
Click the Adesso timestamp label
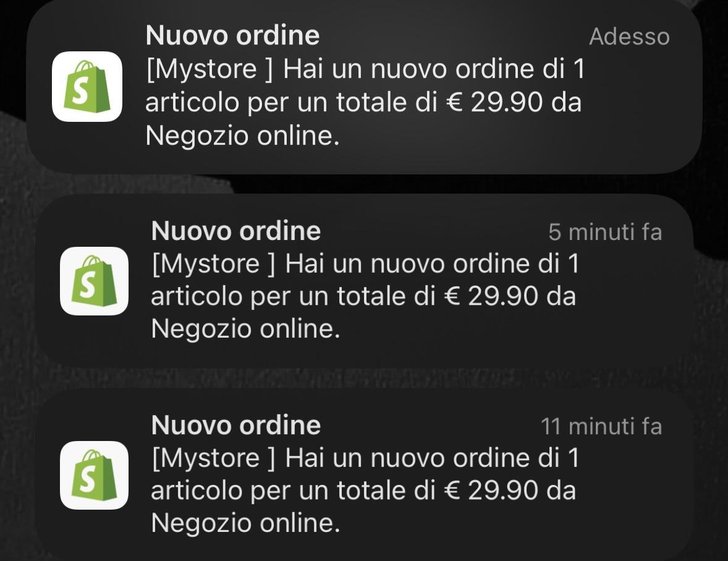pyautogui.click(x=629, y=36)
